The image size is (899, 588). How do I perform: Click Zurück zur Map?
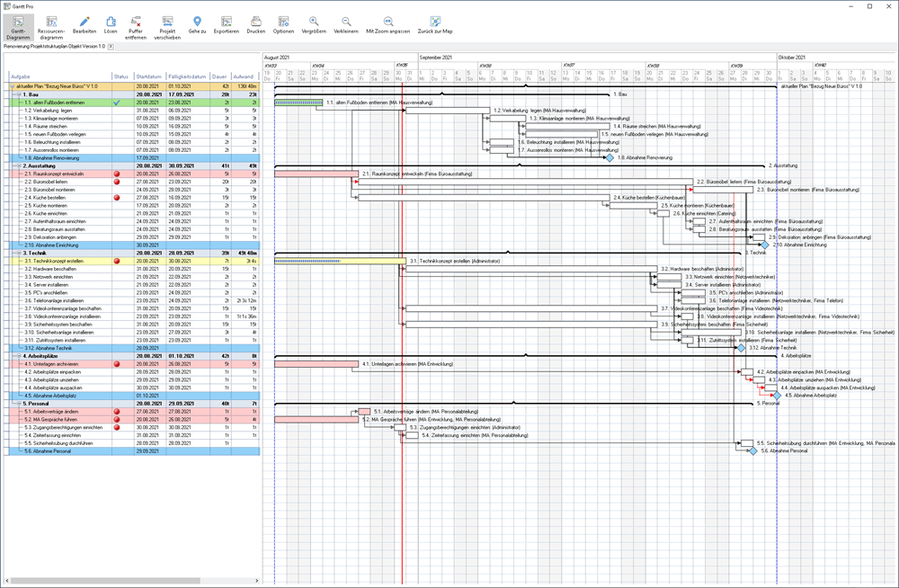coord(435,25)
